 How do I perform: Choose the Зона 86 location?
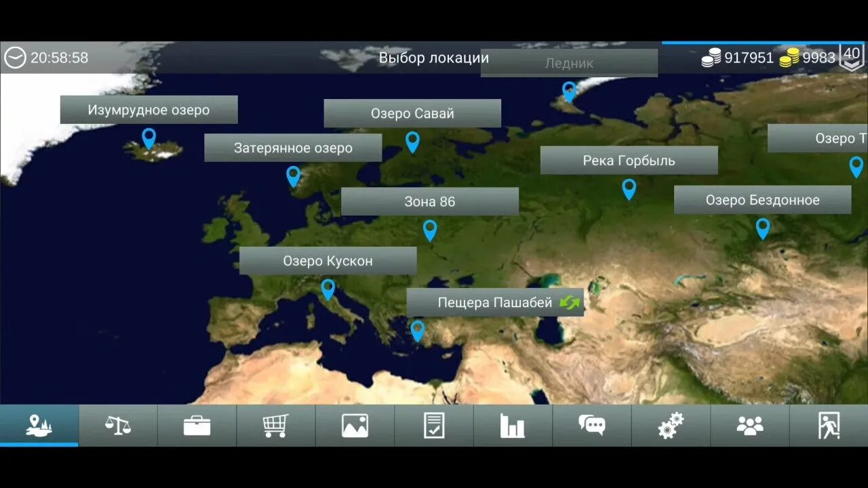click(x=430, y=201)
